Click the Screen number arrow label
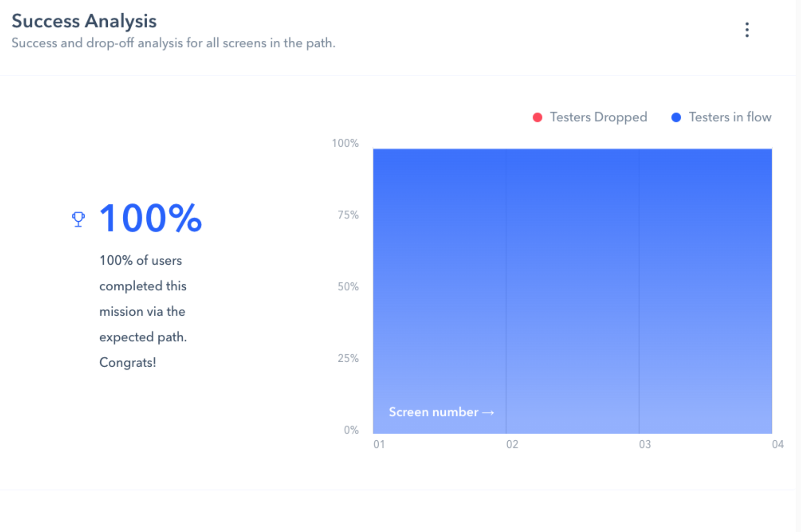This screenshot has height=532, width=801. [x=441, y=412]
